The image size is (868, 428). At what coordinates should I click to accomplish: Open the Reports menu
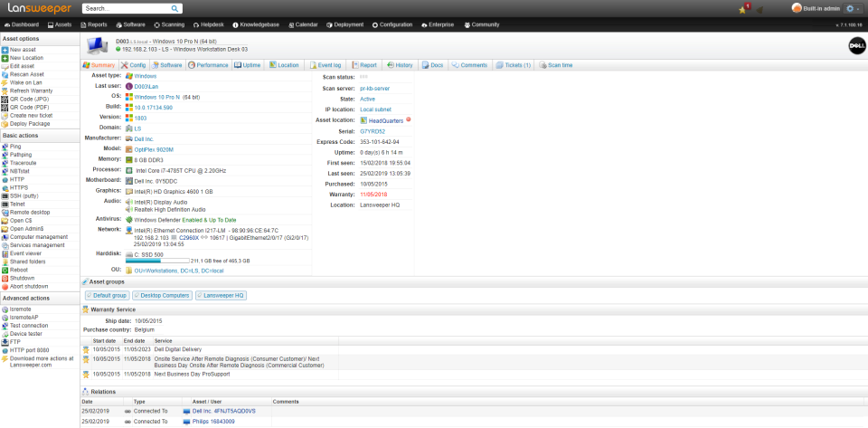click(x=93, y=25)
